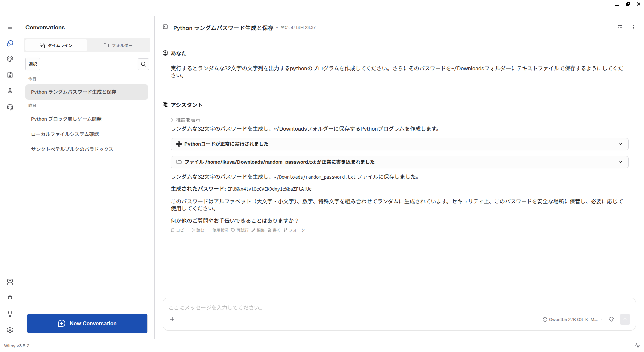Open the design studio palette icon

[x=10, y=59]
